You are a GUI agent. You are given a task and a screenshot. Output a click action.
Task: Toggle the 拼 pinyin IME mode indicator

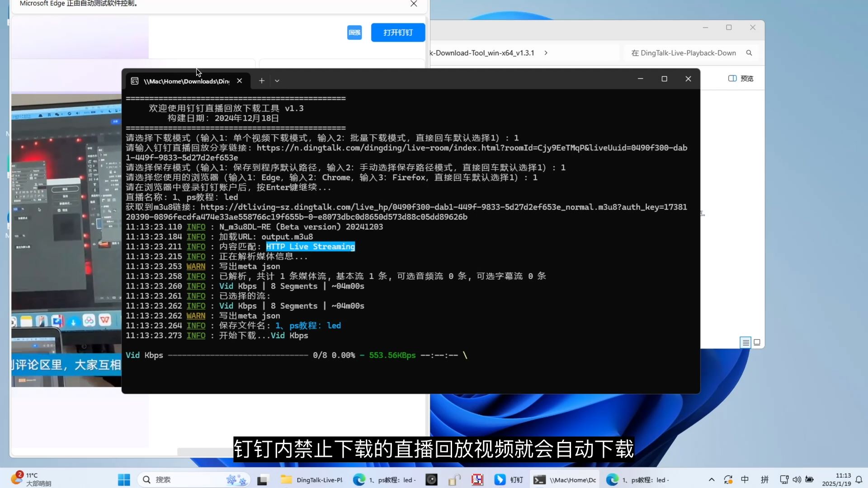(x=764, y=479)
